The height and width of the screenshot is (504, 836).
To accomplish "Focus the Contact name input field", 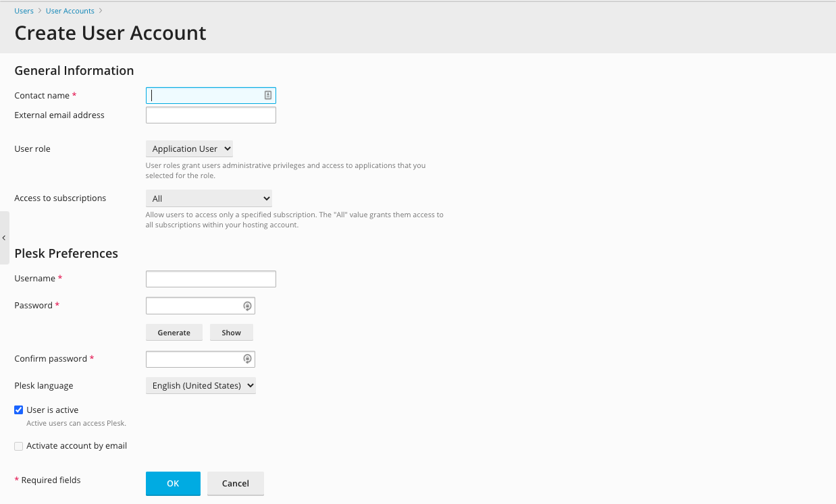I will pyautogui.click(x=203, y=96).
